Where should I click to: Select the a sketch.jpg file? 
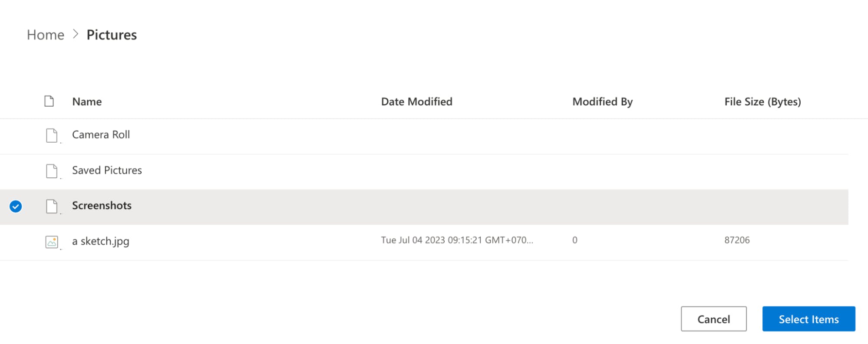point(101,241)
